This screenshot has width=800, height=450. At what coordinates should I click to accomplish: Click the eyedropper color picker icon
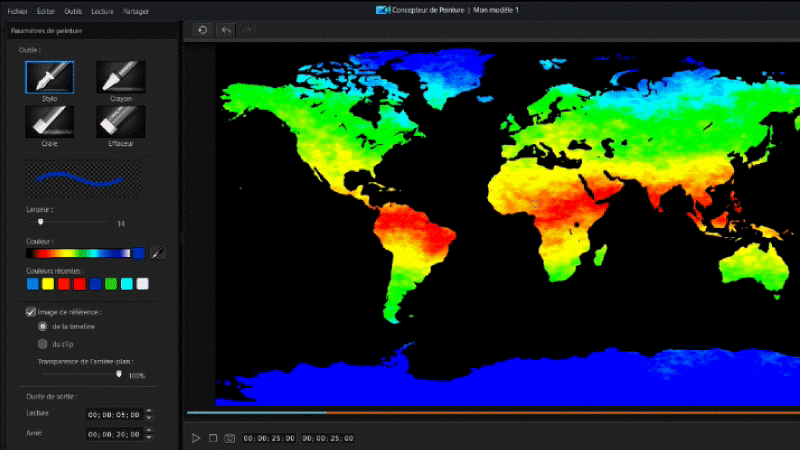pos(157,254)
